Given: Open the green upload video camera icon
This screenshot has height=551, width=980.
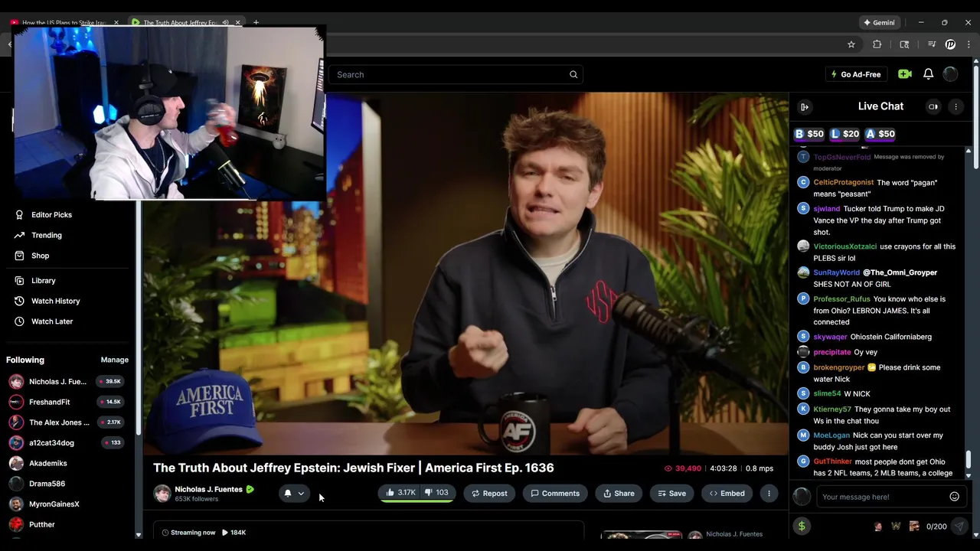Looking at the screenshot, I should coord(905,74).
